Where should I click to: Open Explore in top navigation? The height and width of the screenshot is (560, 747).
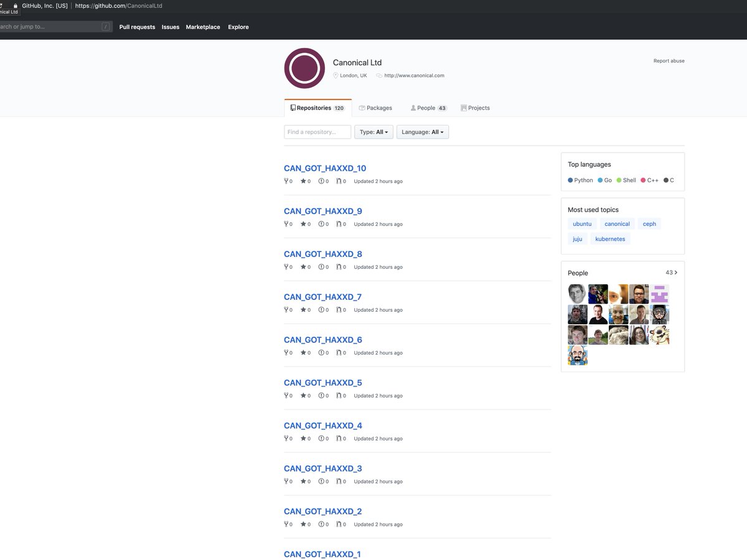pyautogui.click(x=238, y=27)
